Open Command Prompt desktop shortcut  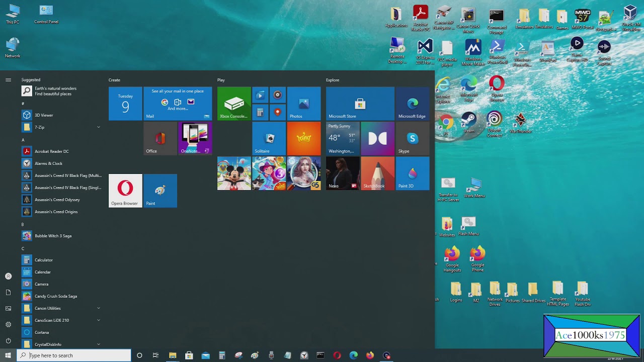[497, 20]
